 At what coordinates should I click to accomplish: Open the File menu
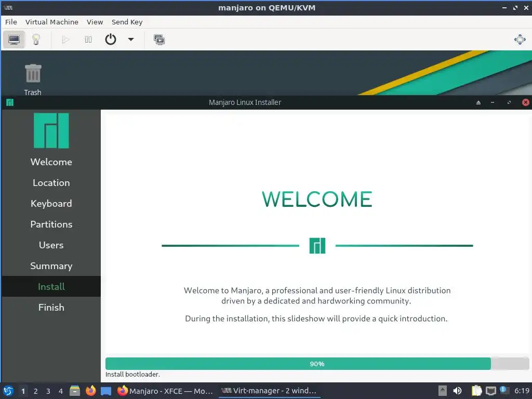11,22
